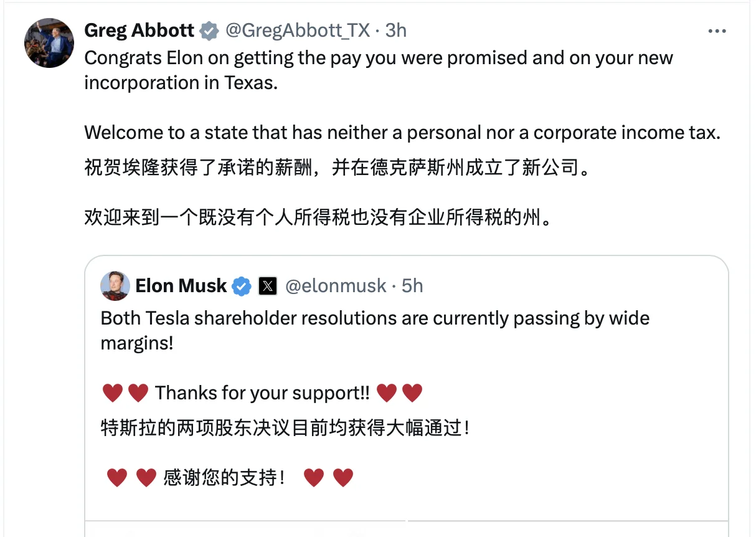Open quoted tweet via 'Both Tesla shareholder resolutions' text
756x537 pixels.
(x=375, y=318)
